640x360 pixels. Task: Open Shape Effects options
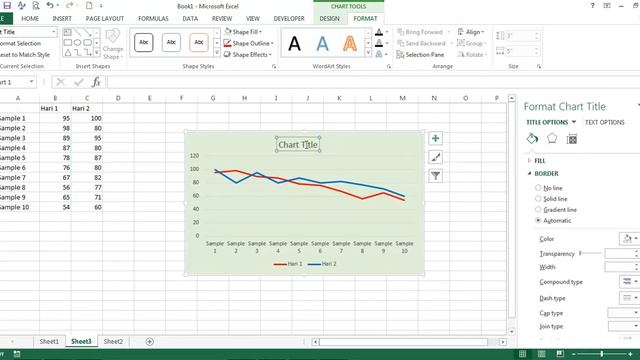pyautogui.click(x=248, y=54)
